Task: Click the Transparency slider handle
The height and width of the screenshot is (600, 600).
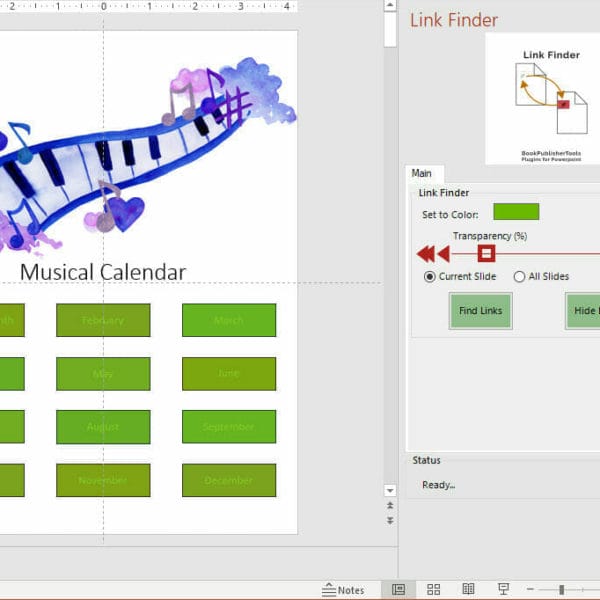Action: click(x=486, y=253)
